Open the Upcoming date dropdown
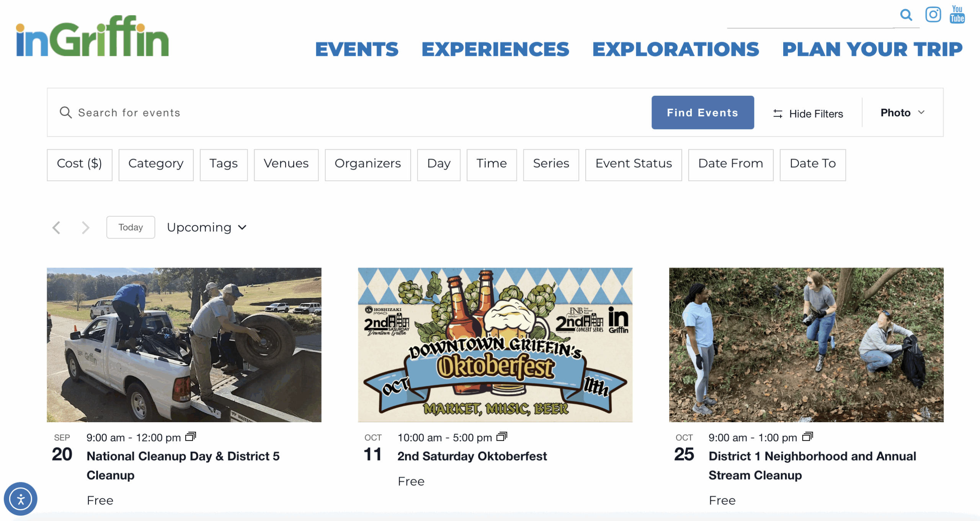Screen dimensions: 980x521 coord(207,228)
